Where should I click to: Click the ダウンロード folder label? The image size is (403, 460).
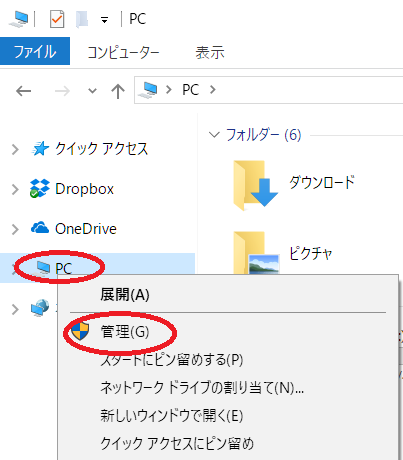[322, 182]
